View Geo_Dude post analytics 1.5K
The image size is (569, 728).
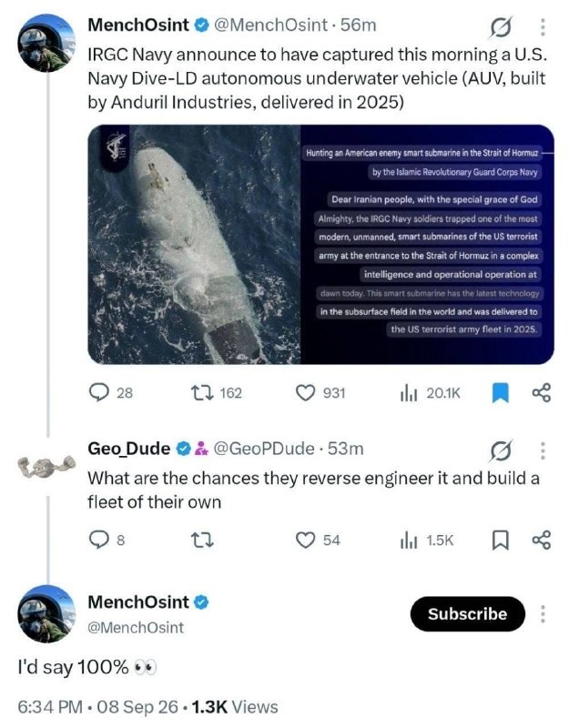click(x=426, y=541)
